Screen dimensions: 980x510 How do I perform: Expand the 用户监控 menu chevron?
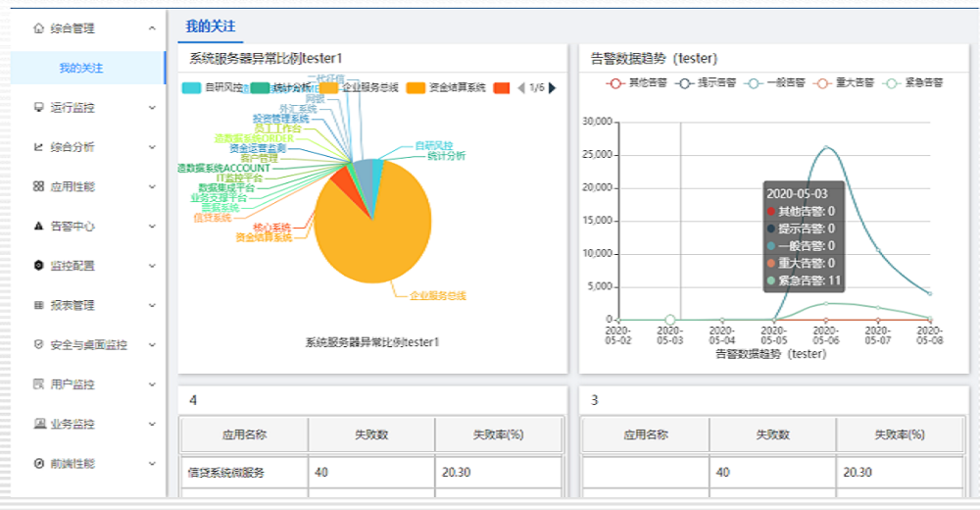pyautogui.click(x=152, y=384)
